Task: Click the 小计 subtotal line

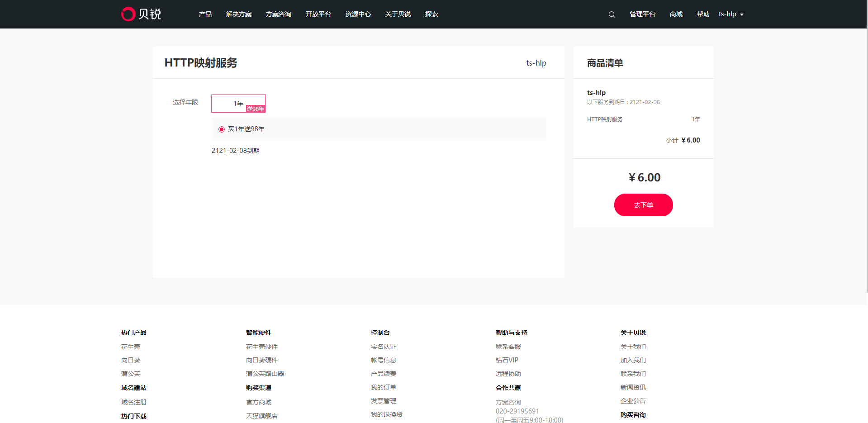Action: [x=683, y=140]
